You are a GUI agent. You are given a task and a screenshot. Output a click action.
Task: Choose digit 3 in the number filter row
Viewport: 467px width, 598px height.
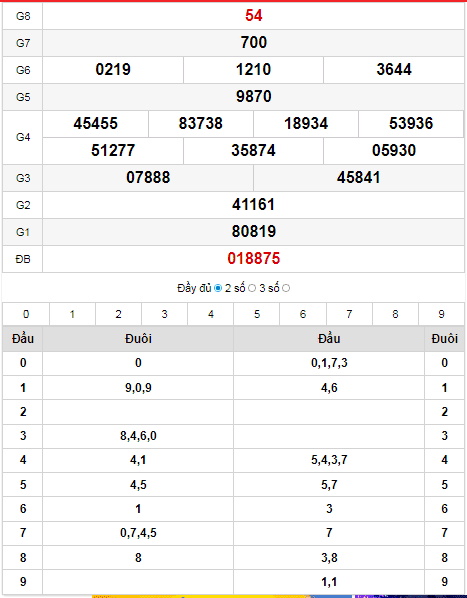tap(164, 314)
